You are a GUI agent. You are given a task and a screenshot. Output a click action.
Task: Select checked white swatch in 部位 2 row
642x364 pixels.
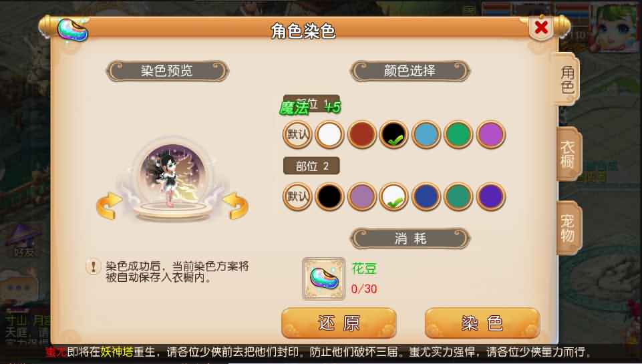click(x=394, y=196)
